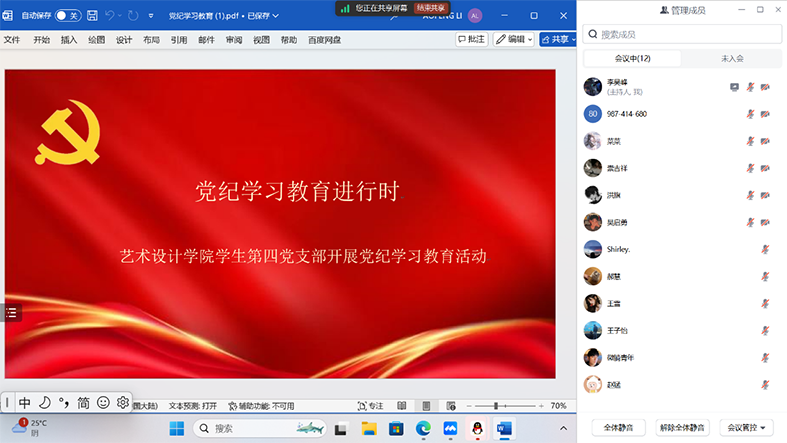Open the Quick Access Toolbar customize dropdown
This screenshot has height=443, width=787.
pos(151,16)
